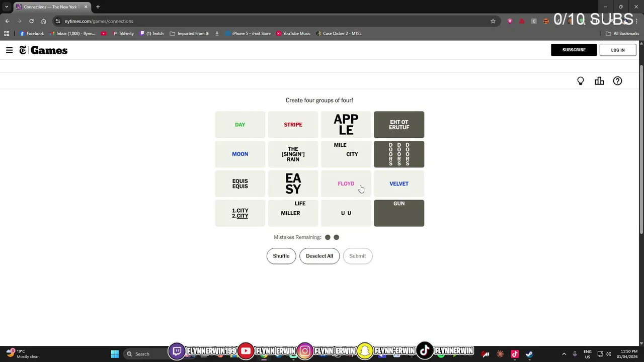View site information icon in address bar
Image resolution: width=644 pixels, height=362 pixels.
[x=58, y=21]
